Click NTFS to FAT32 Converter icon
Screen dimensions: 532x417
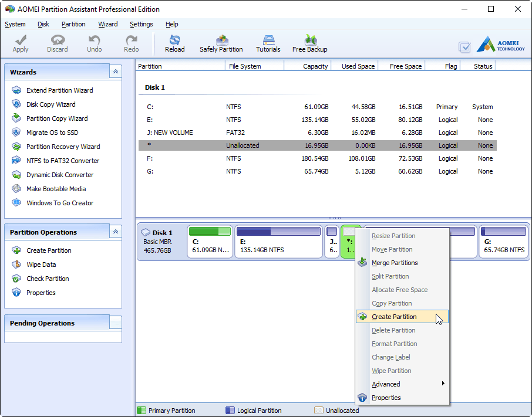[16, 160]
